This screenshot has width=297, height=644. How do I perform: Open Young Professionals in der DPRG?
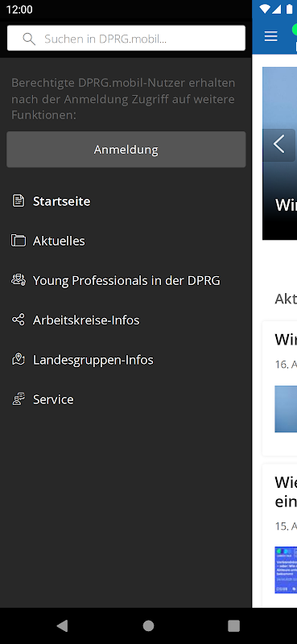[x=126, y=280]
